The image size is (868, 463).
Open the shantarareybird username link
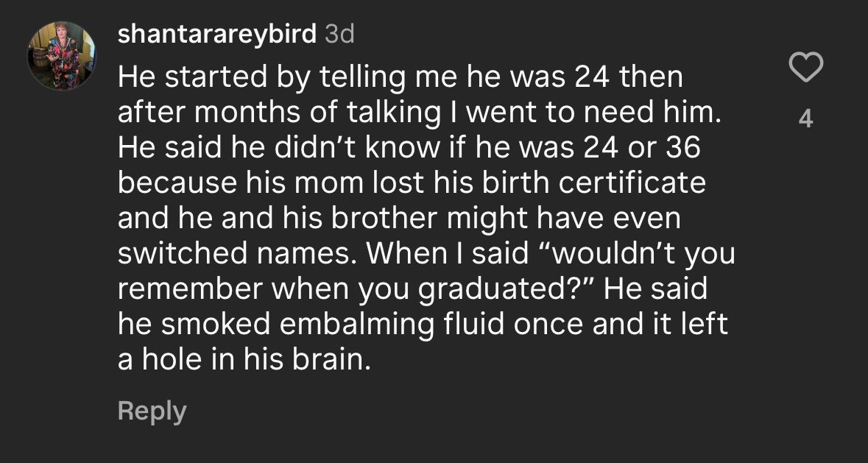(x=217, y=33)
